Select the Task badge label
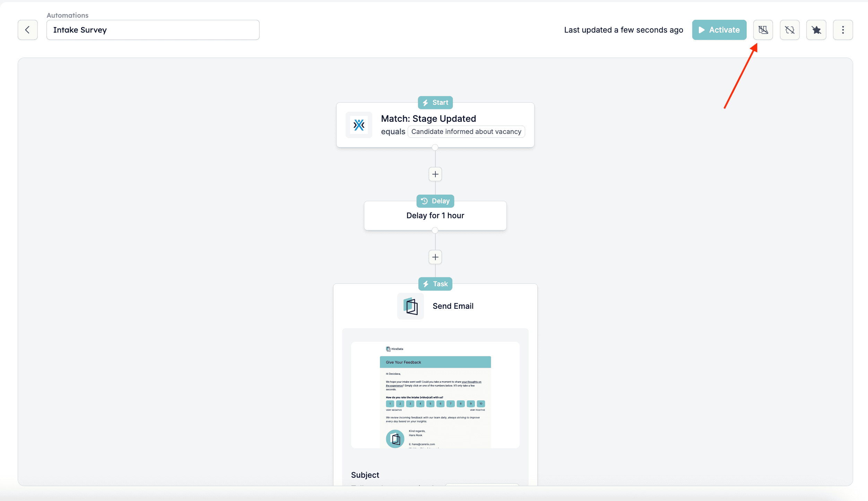The width and height of the screenshot is (868, 501). pyautogui.click(x=435, y=284)
